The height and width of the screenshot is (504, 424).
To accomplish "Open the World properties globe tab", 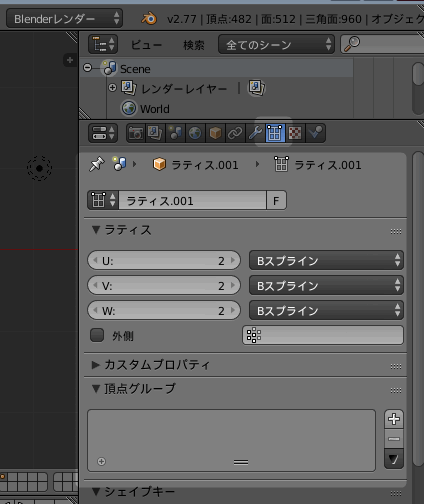I will click(195, 133).
